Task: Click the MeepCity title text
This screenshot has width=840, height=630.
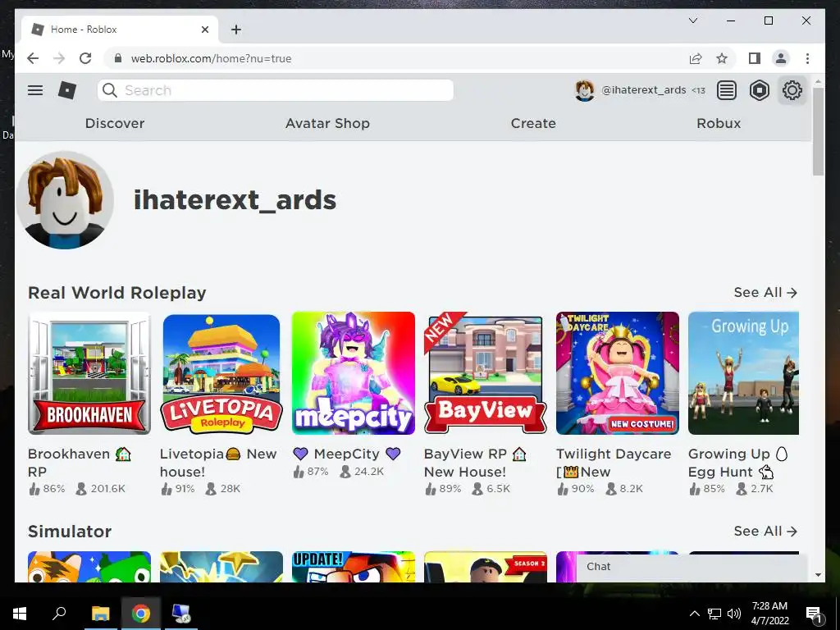Action: coord(347,454)
